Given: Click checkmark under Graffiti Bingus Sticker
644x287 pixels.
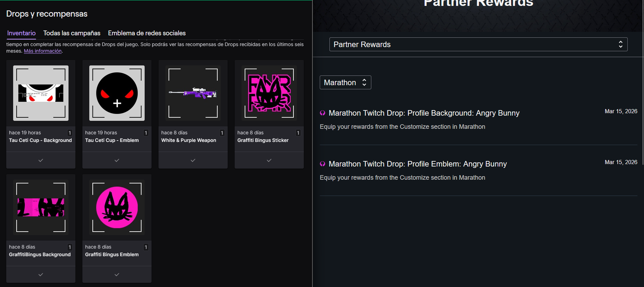Looking at the screenshot, I should [269, 160].
